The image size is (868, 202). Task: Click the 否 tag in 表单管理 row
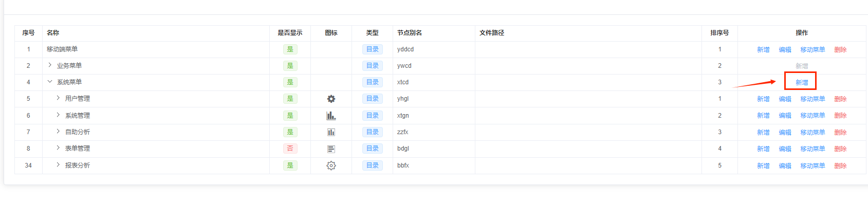[290, 149]
